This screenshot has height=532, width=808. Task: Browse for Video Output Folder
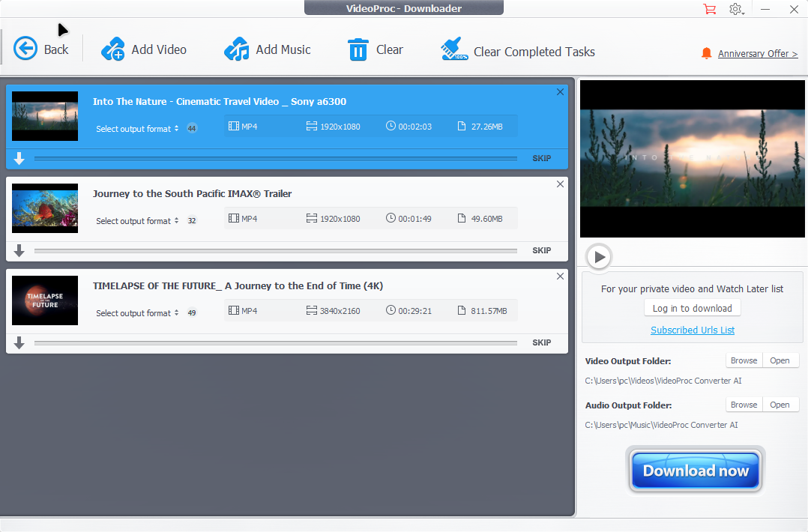pos(744,360)
